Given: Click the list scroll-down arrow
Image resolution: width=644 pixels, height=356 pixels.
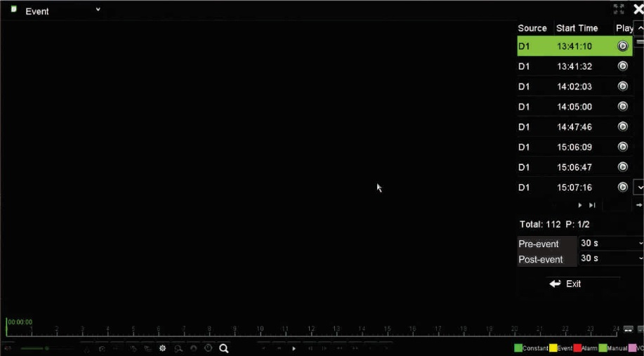Looking at the screenshot, I should (639, 187).
